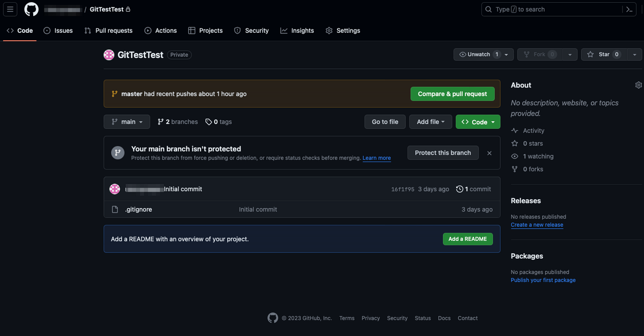The width and height of the screenshot is (644, 336).
Task: Open the footer Security link
Action: pos(397,318)
